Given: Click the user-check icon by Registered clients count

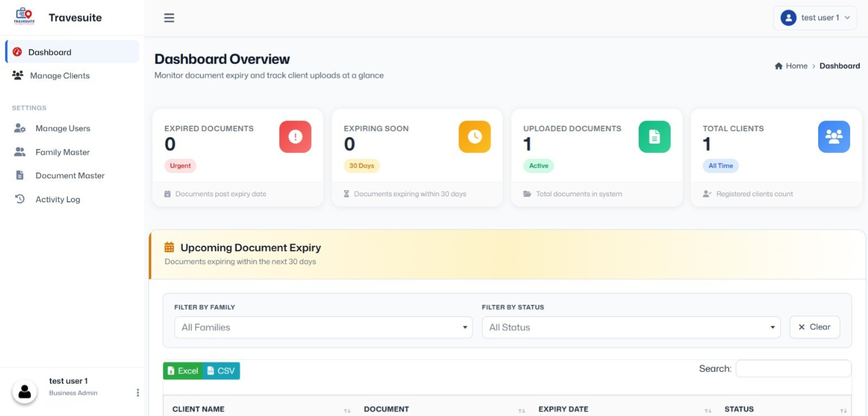Looking at the screenshot, I should click(x=707, y=194).
